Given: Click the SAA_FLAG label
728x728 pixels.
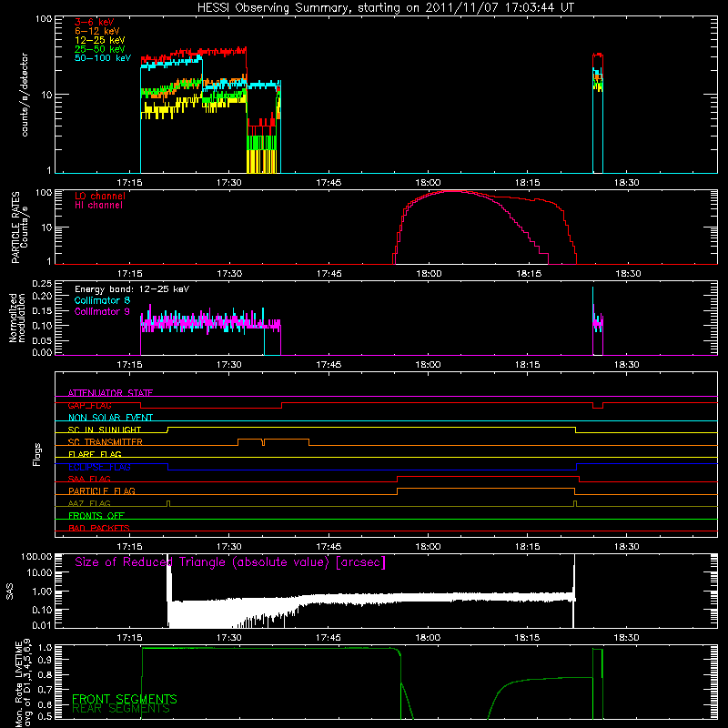Looking at the screenshot, I should [x=89, y=479].
